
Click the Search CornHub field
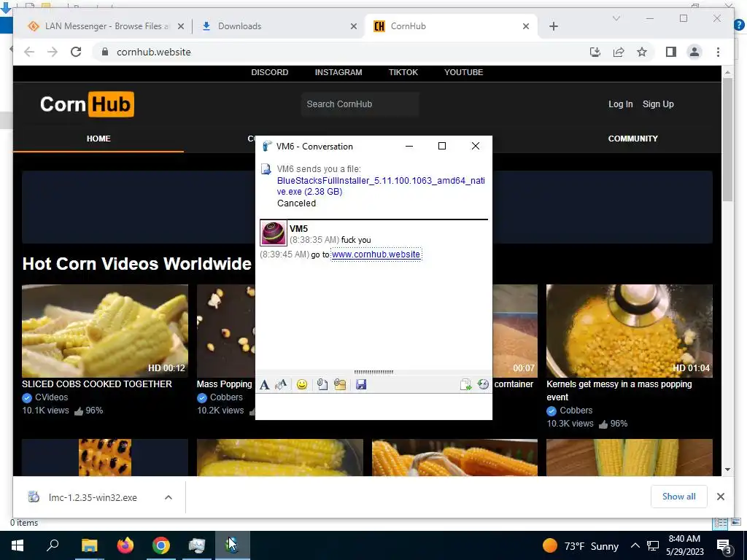click(x=360, y=104)
